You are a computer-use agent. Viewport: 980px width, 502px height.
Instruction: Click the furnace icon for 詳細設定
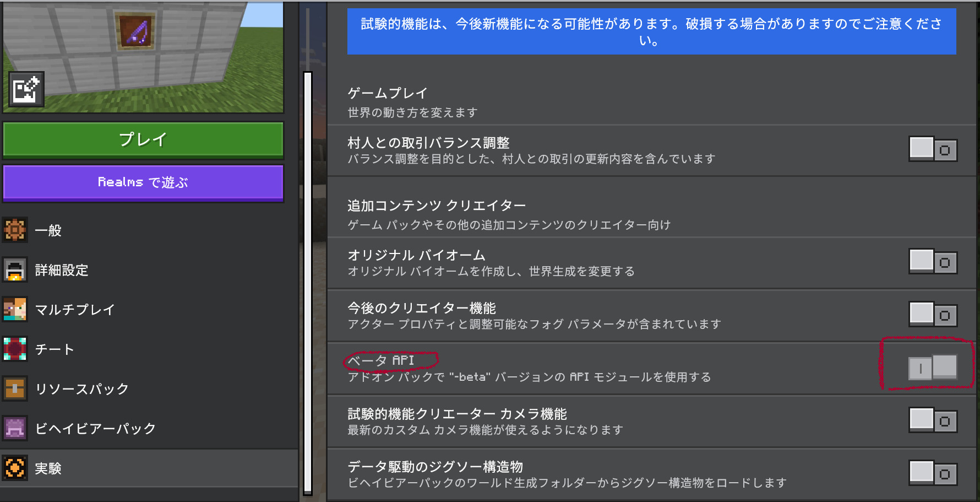pos(15,270)
